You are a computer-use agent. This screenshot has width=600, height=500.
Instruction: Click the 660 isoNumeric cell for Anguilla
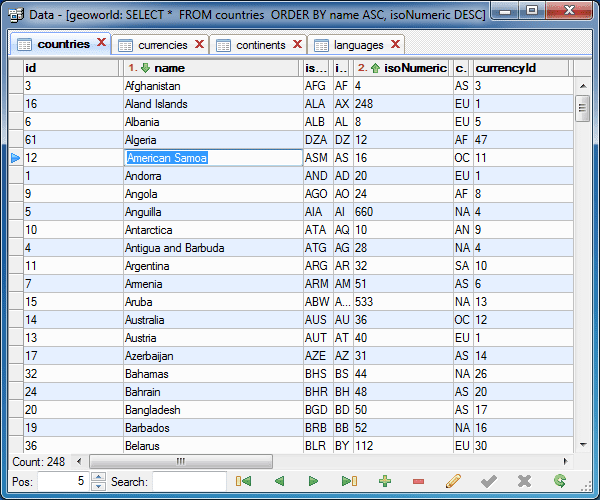[x=403, y=212]
